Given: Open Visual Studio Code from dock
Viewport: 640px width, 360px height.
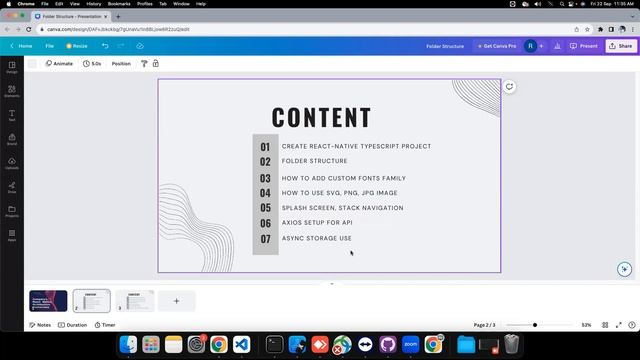Looking at the screenshot, I should tap(242, 344).
